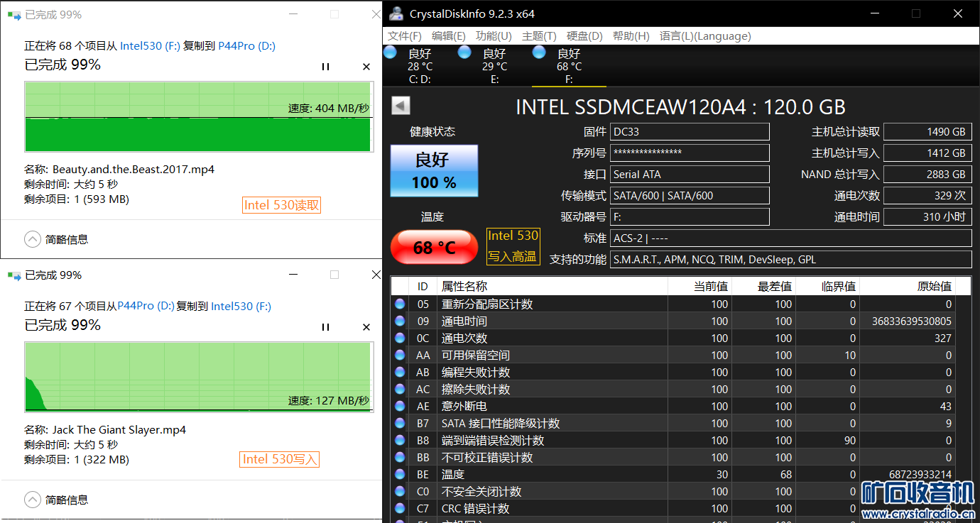Select the F: disk tab at 68 °C
The width and height of the screenshot is (980, 523).
click(x=569, y=66)
